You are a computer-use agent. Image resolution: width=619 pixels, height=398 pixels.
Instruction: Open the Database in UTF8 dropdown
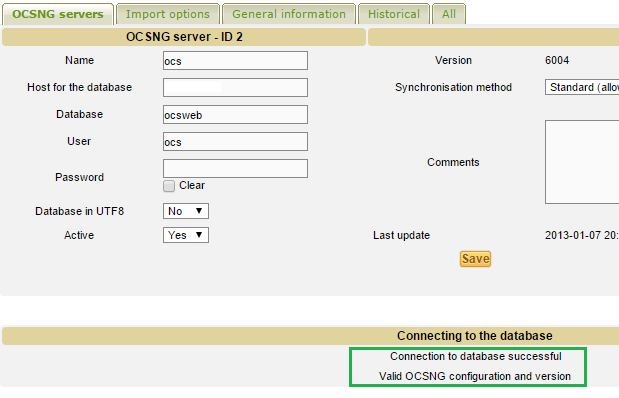pos(186,211)
